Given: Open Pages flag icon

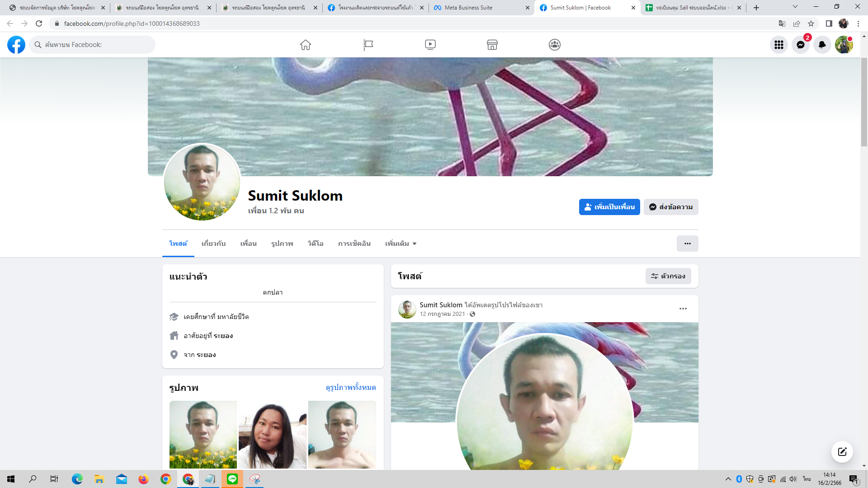Looking at the screenshot, I should click(368, 45).
